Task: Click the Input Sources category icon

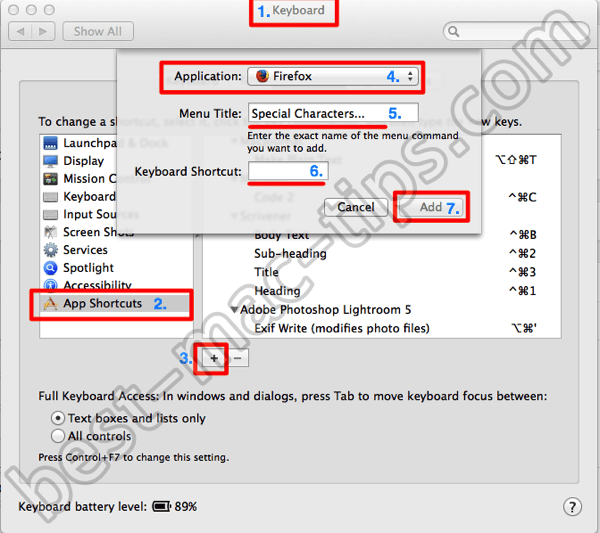Action: (51, 214)
